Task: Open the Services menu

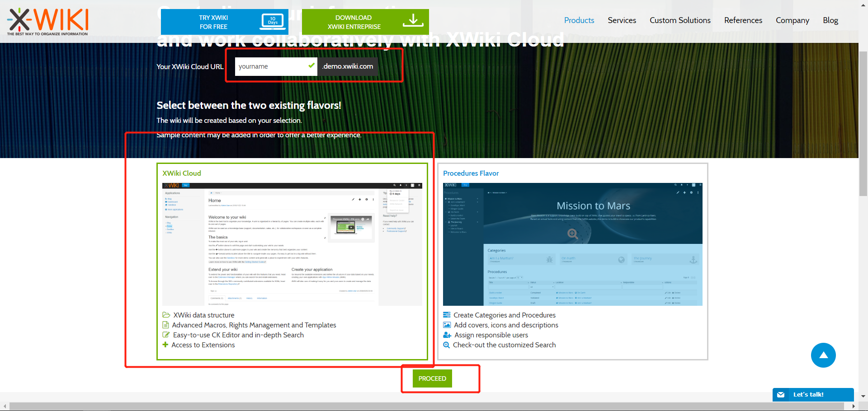Action: pyautogui.click(x=622, y=20)
